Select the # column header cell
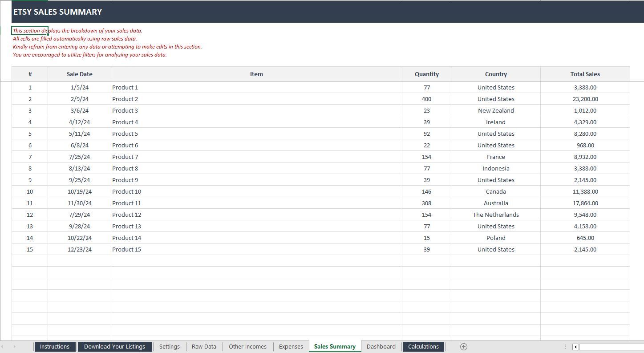Viewport: 644px width, 353px height. click(x=30, y=74)
